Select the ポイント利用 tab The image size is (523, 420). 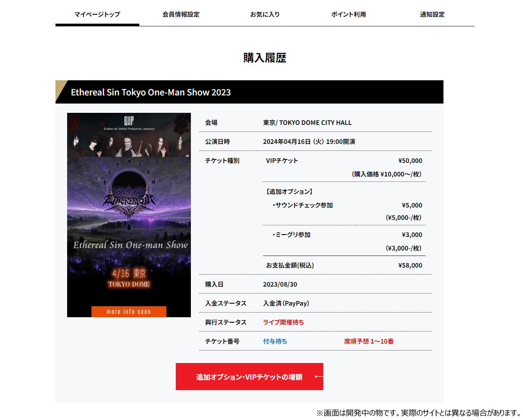point(348,14)
